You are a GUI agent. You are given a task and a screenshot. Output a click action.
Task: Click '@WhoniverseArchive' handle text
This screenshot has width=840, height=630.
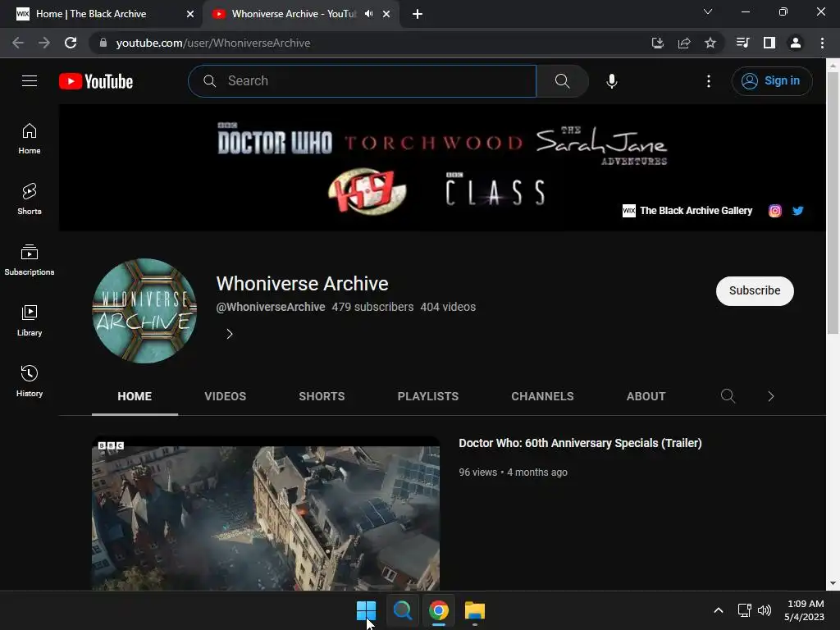(x=271, y=307)
